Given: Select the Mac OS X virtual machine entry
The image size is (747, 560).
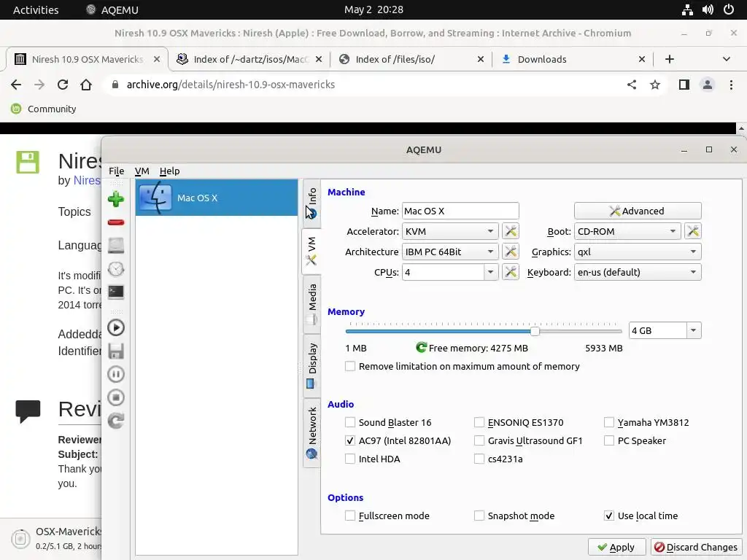Looking at the screenshot, I should 217,198.
